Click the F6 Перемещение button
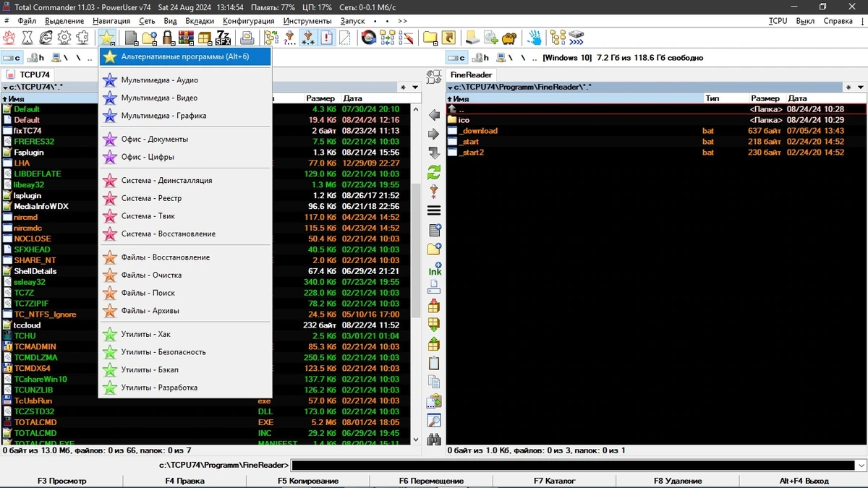The image size is (868, 488). (x=431, y=481)
